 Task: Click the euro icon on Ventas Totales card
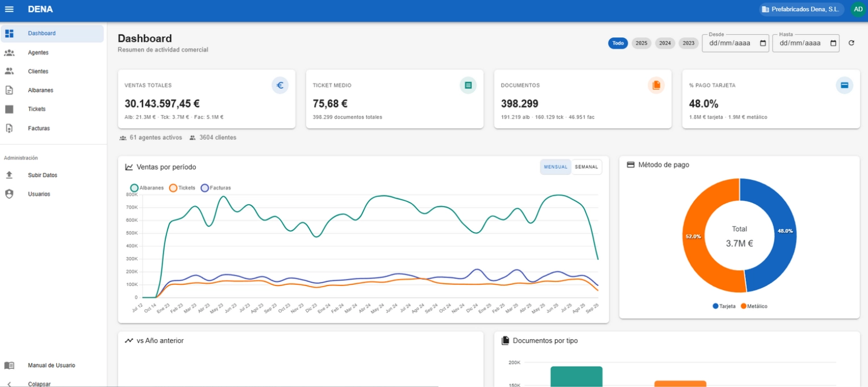[x=280, y=85]
